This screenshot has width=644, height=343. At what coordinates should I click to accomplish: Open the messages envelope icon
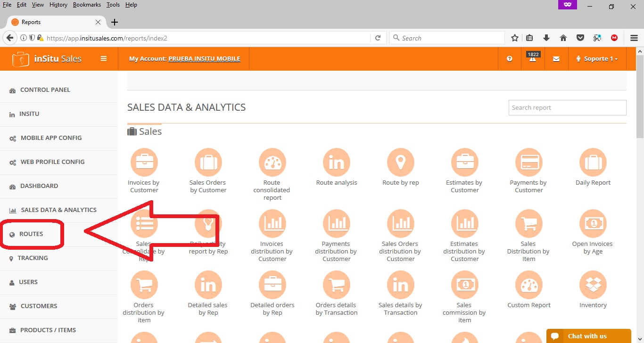coord(556,59)
